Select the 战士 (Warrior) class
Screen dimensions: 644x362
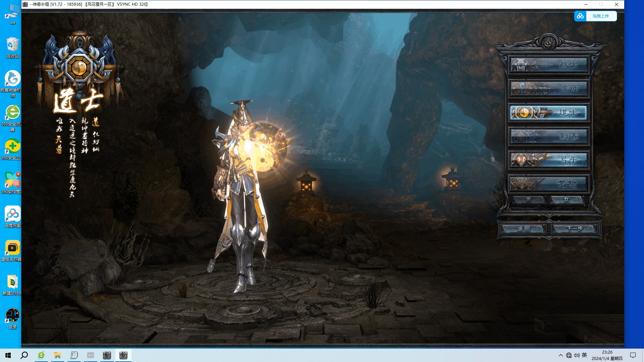point(549,65)
